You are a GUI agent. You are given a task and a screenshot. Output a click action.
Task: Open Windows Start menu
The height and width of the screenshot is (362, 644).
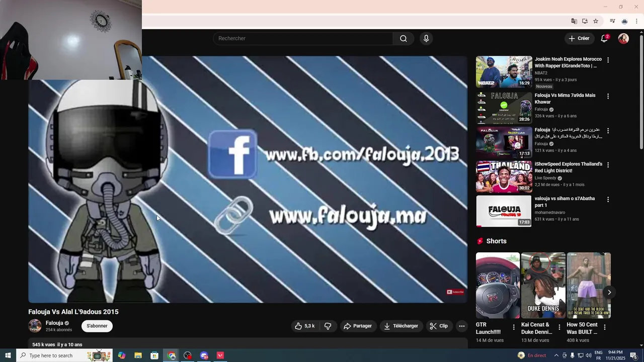8,355
